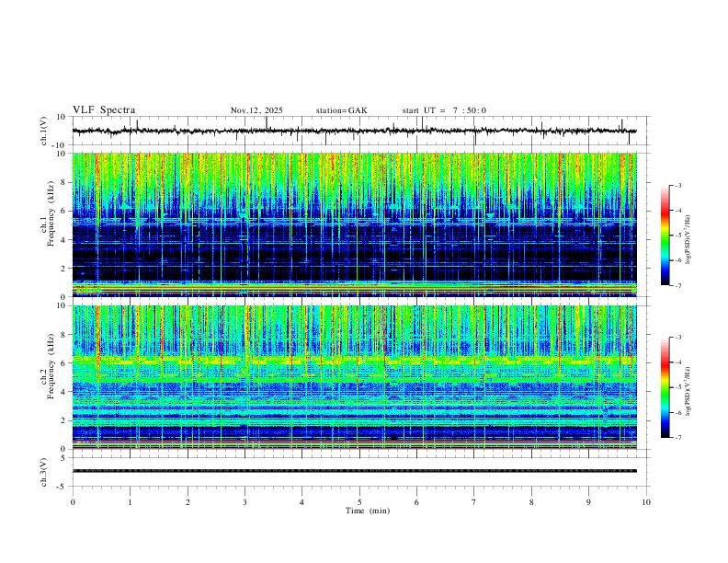Click time axis tick label "6" under ch.3 plot

pos(416,502)
